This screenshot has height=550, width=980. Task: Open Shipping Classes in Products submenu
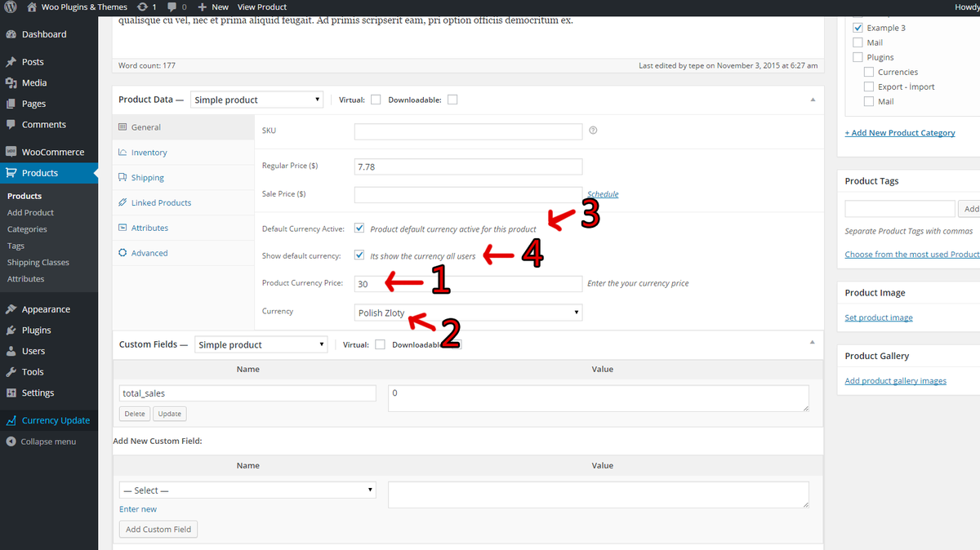click(x=38, y=262)
